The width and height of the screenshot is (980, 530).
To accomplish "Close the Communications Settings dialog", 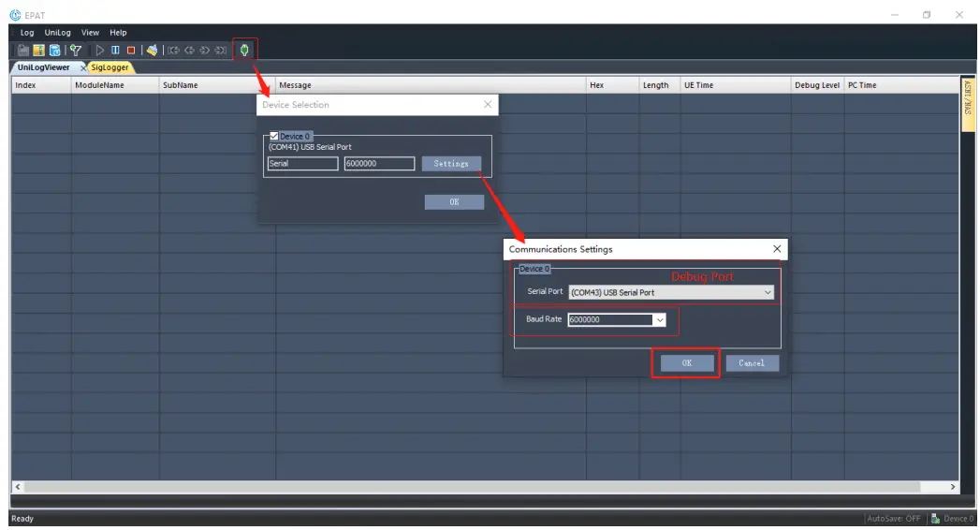I will [777, 249].
